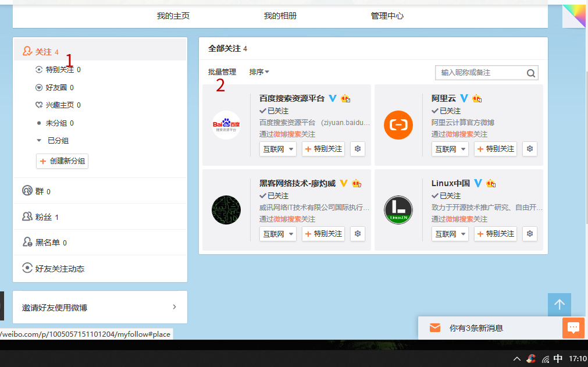Click the 粉丝 fans icon
The width and height of the screenshot is (588, 367).
27,216
